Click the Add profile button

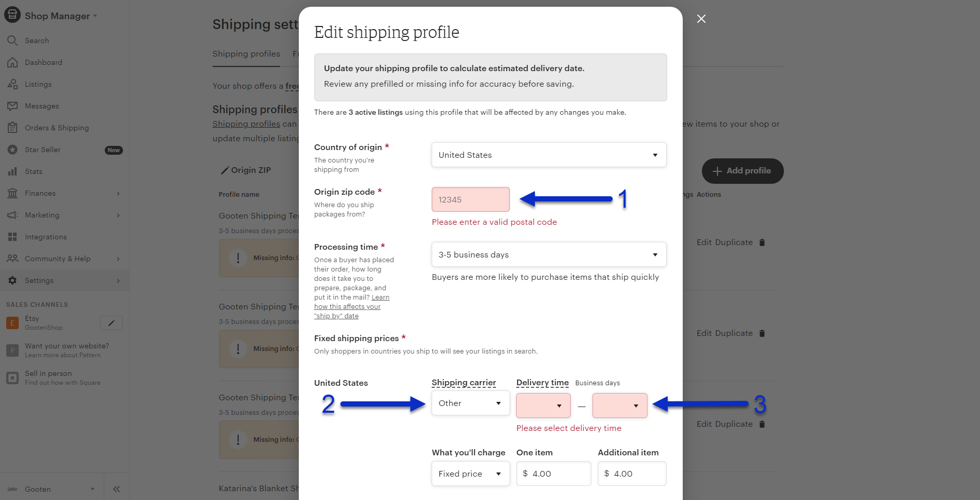[742, 171]
